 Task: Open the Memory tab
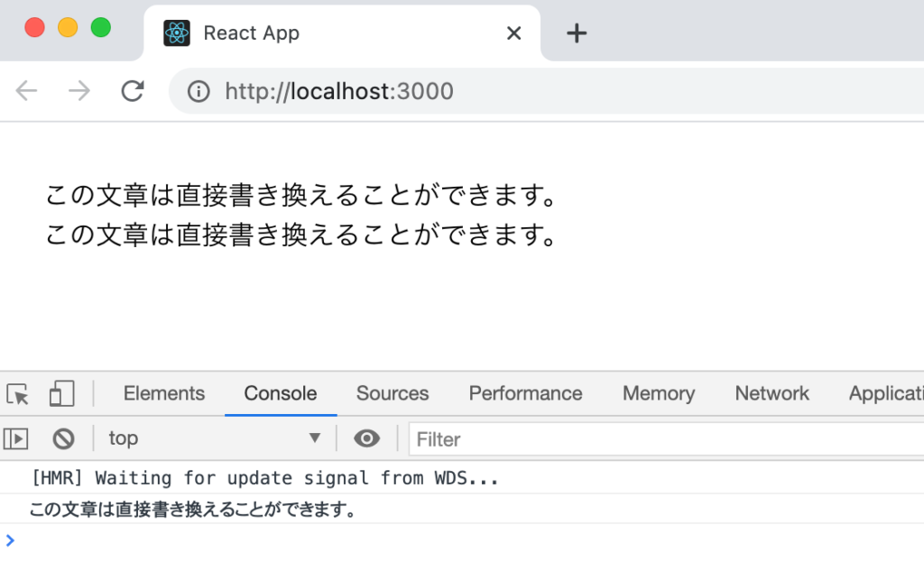pyautogui.click(x=658, y=393)
